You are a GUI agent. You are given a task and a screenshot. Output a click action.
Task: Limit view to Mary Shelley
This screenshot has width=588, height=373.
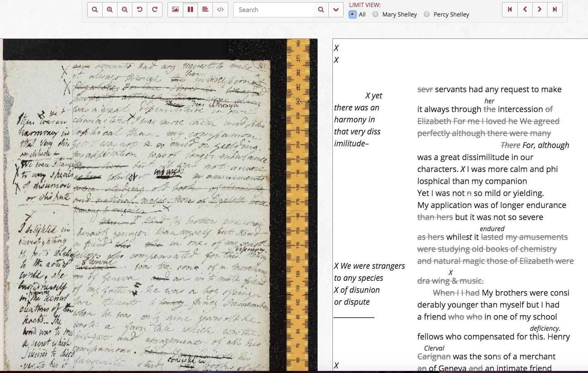(375, 14)
